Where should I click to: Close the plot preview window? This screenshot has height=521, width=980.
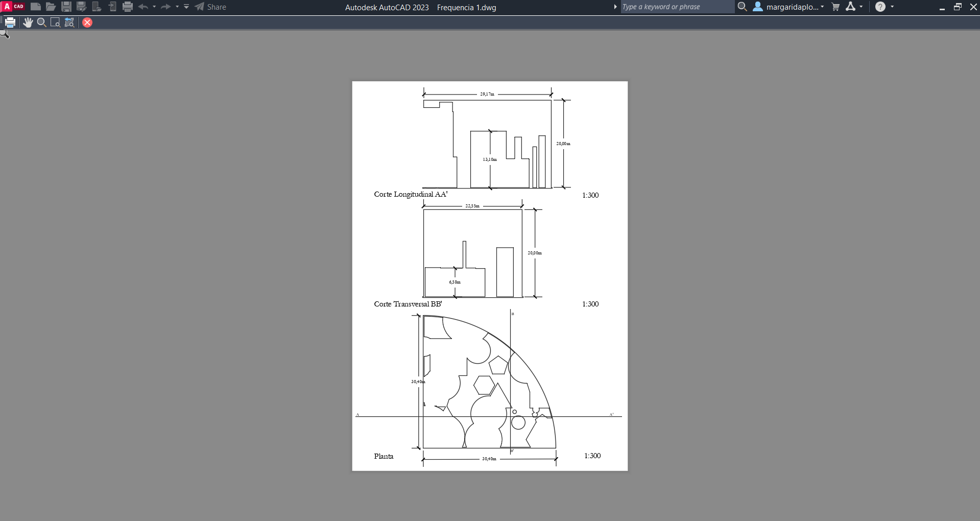point(87,22)
